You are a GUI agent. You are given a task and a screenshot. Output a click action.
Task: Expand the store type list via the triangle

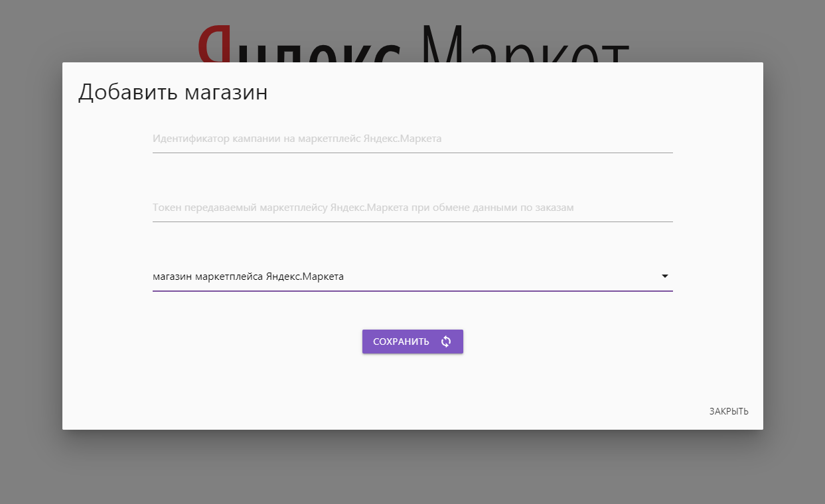[664, 277]
